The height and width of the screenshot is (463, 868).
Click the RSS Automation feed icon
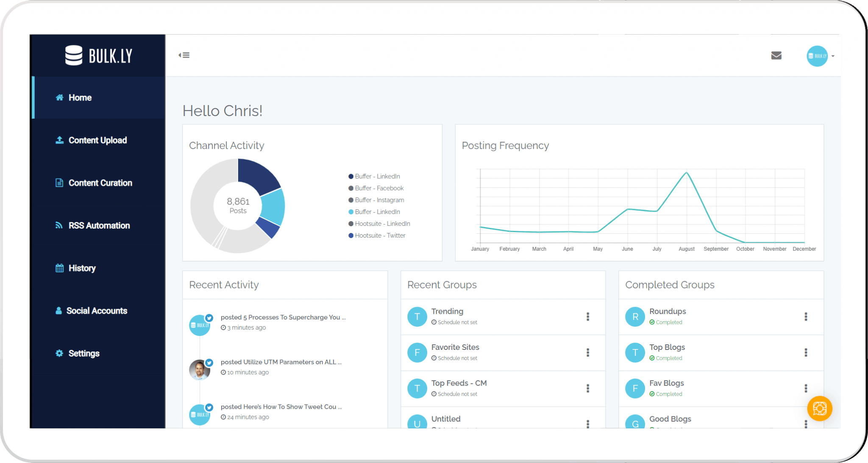click(x=59, y=225)
